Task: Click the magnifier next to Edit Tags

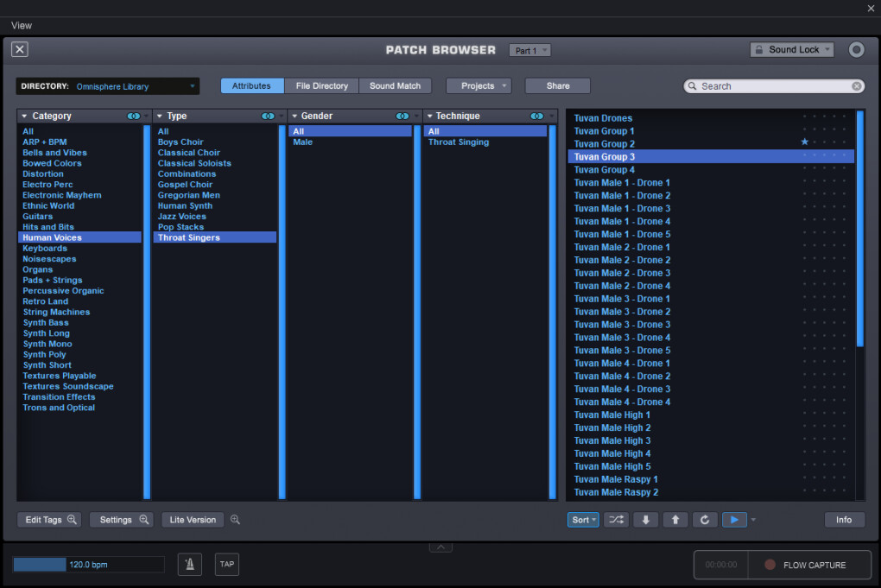Action: tap(72, 520)
